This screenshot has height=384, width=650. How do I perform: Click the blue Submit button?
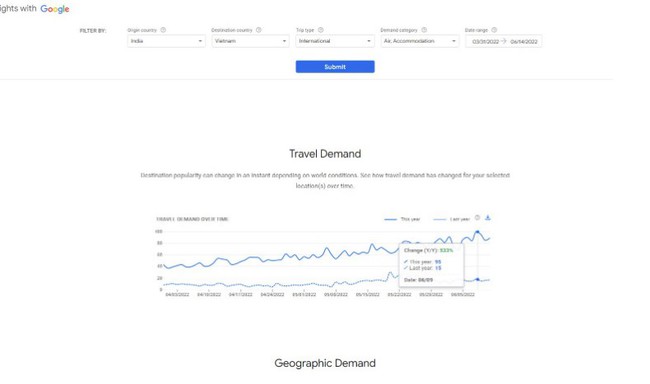(x=335, y=67)
